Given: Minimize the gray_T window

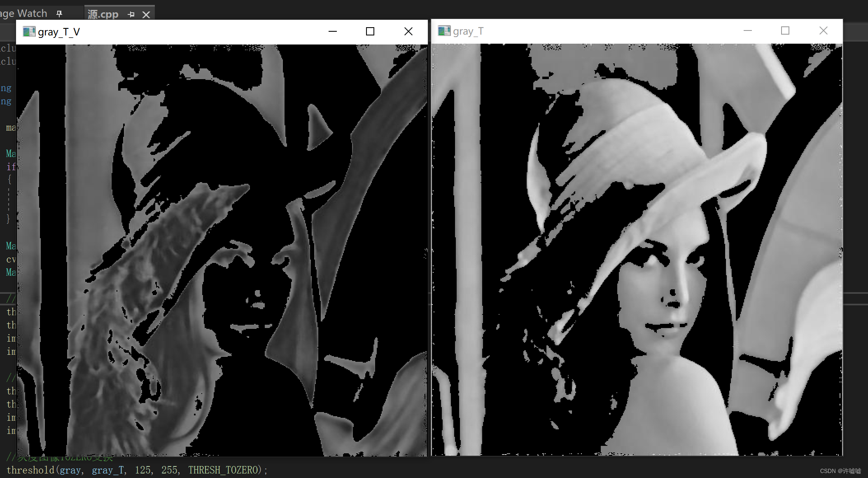Looking at the screenshot, I should click(747, 30).
